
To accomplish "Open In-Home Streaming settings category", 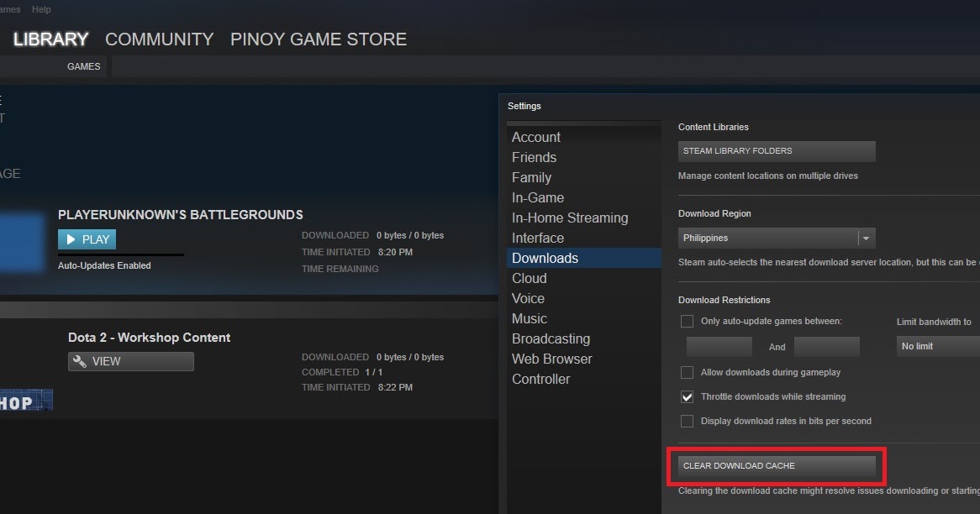I will 584,218.
